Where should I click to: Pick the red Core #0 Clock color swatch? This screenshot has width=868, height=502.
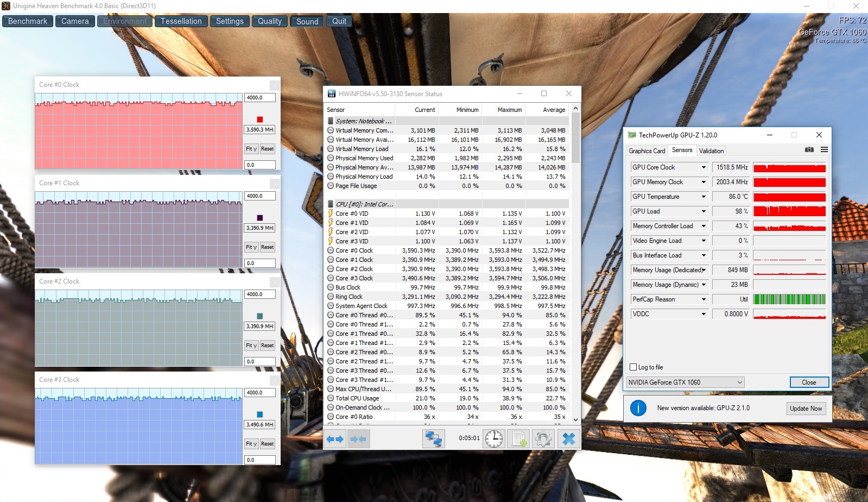coord(259,120)
